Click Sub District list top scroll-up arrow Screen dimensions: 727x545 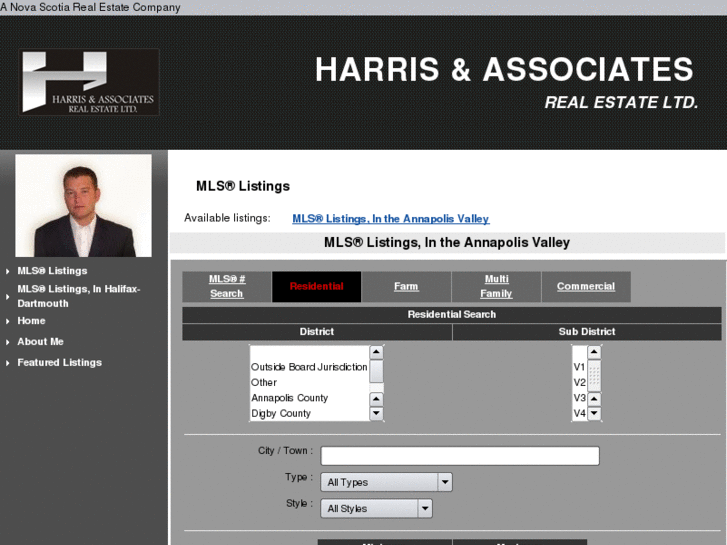click(x=594, y=353)
